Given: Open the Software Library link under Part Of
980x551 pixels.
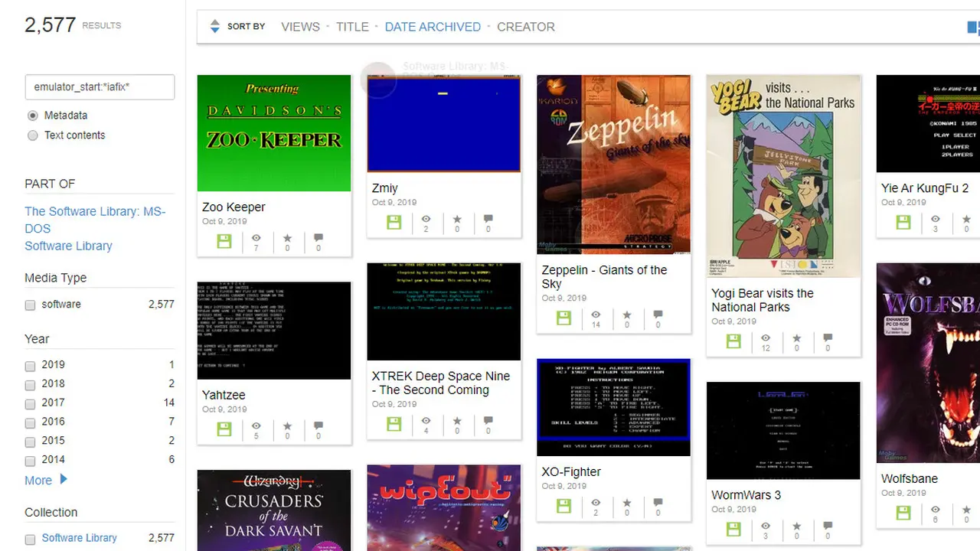Looking at the screenshot, I should click(68, 246).
